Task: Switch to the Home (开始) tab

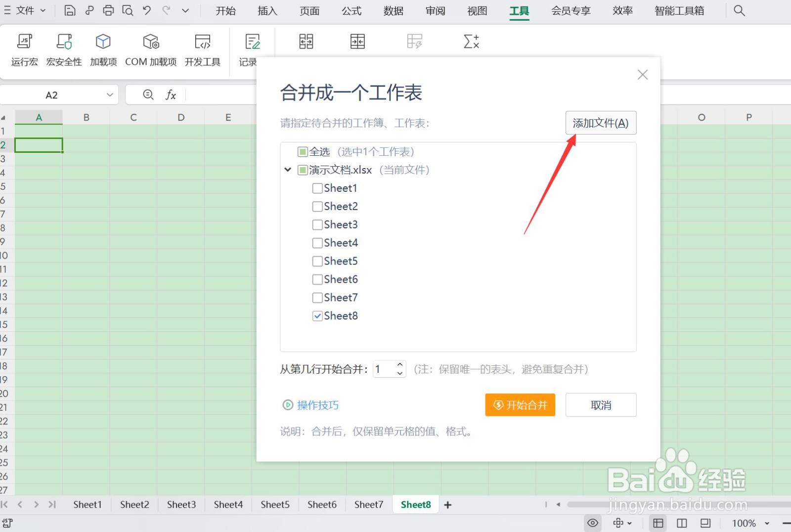Action: tap(225, 10)
